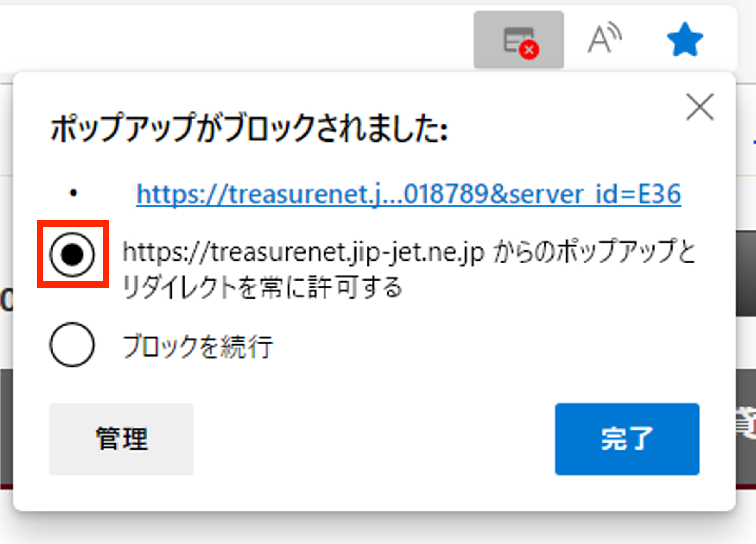This screenshot has height=544, width=756.
Task: Open the Read aloud feature icon
Action: coord(604,38)
